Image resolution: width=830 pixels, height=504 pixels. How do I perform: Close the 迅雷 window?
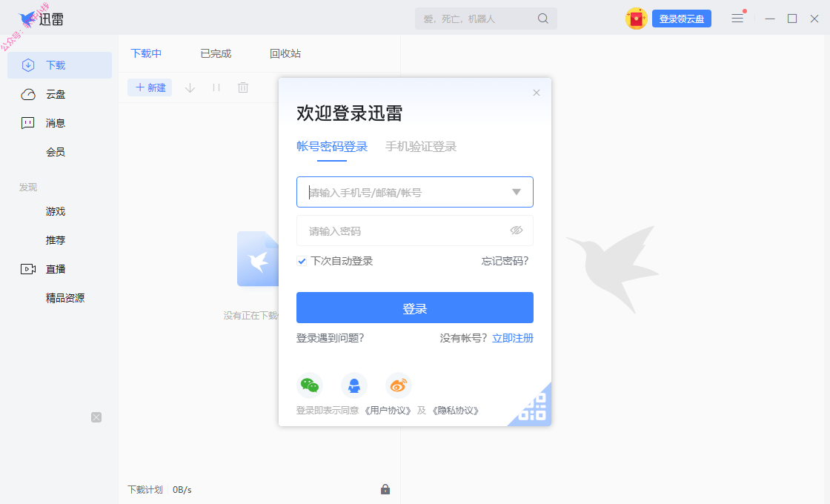pyautogui.click(x=814, y=19)
